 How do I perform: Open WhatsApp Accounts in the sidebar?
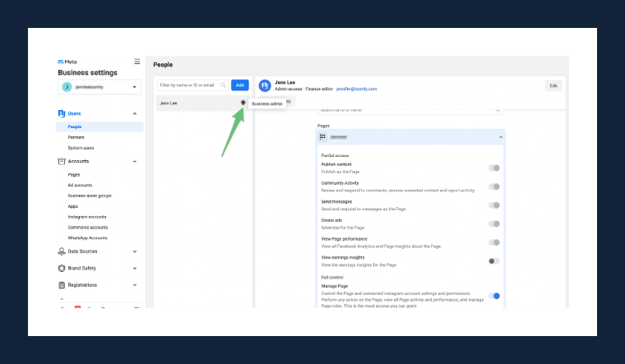(87, 237)
